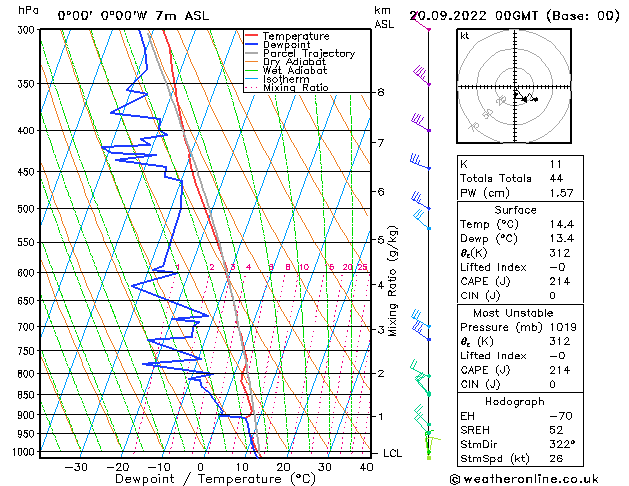Image resolution: width=629 pixels, height=486 pixels.
Task: Click the surface Temp value 14.4
Action: (562, 224)
